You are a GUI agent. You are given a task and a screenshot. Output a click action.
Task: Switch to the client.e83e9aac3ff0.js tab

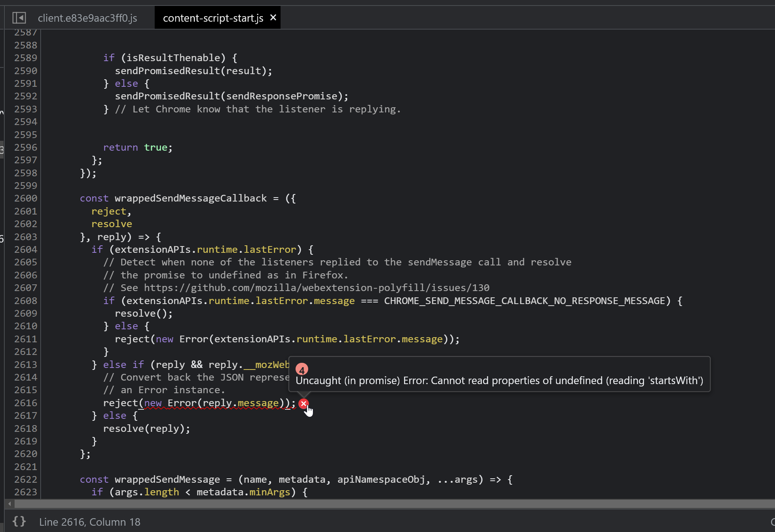(x=88, y=18)
